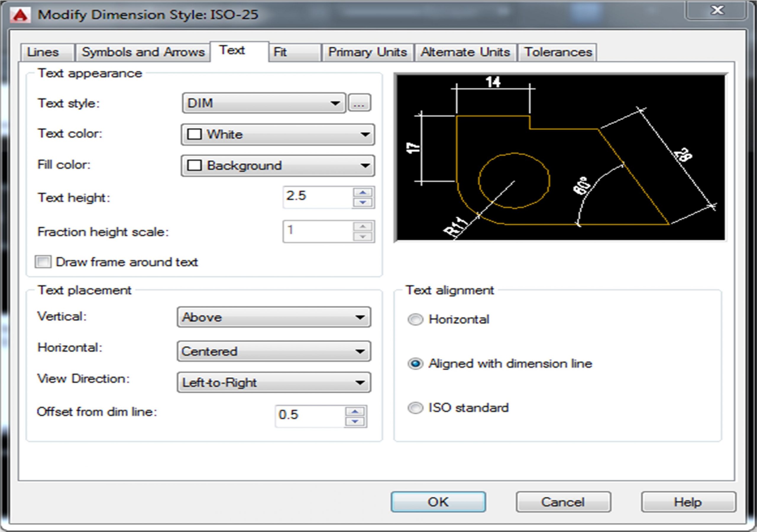The width and height of the screenshot is (757, 532).
Task: Open the View Direction Left-to-Right dropdown
Action: click(x=274, y=383)
